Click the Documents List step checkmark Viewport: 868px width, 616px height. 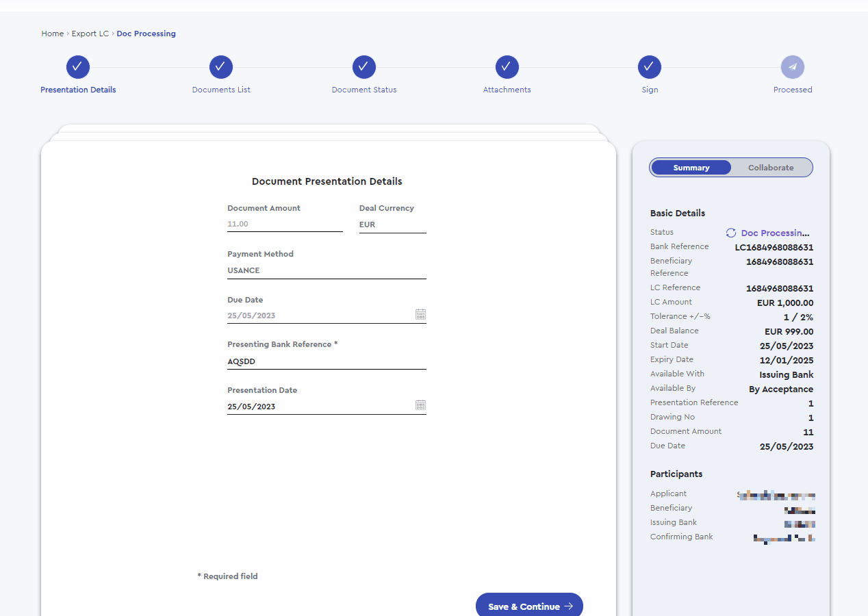click(221, 67)
